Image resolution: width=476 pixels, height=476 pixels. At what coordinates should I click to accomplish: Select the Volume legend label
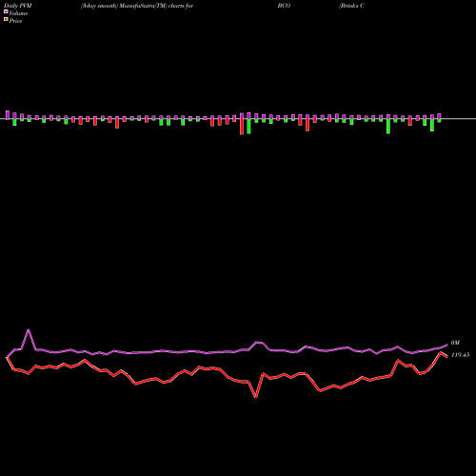pyautogui.click(x=18, y=13)
